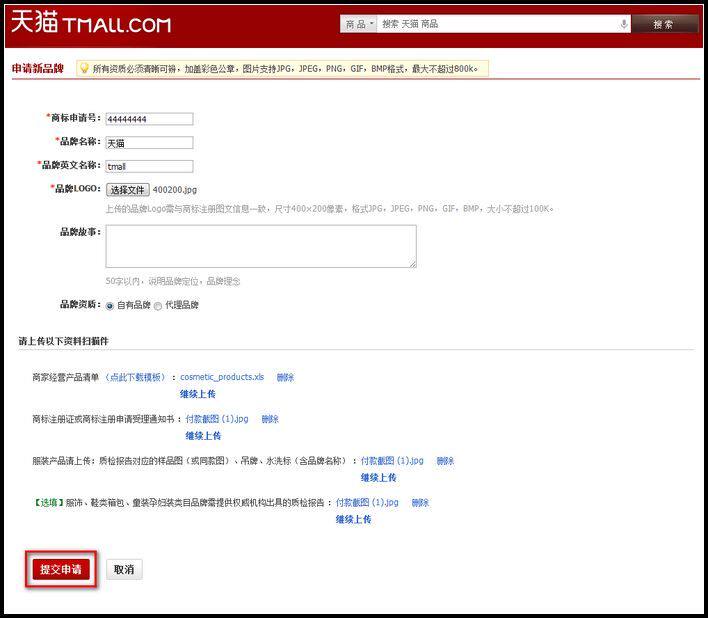Select the 代理品牌 radio button

158,306
